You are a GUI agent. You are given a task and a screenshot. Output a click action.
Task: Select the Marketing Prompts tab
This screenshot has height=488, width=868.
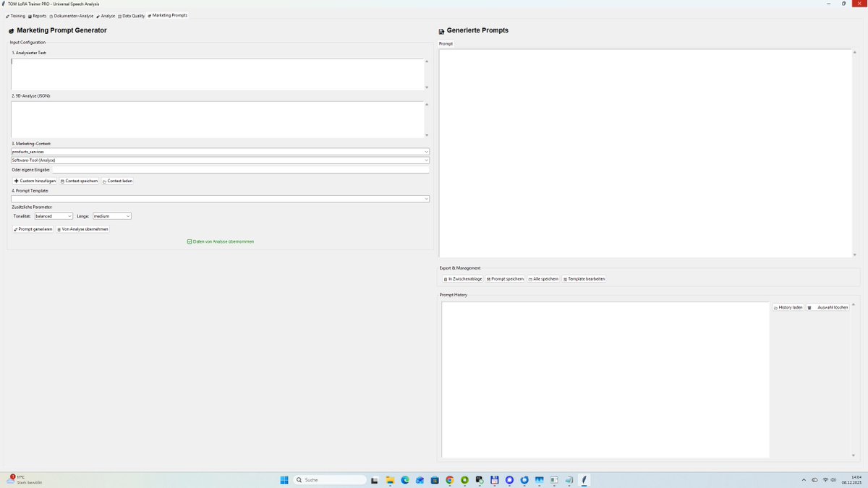click(167, 15)
